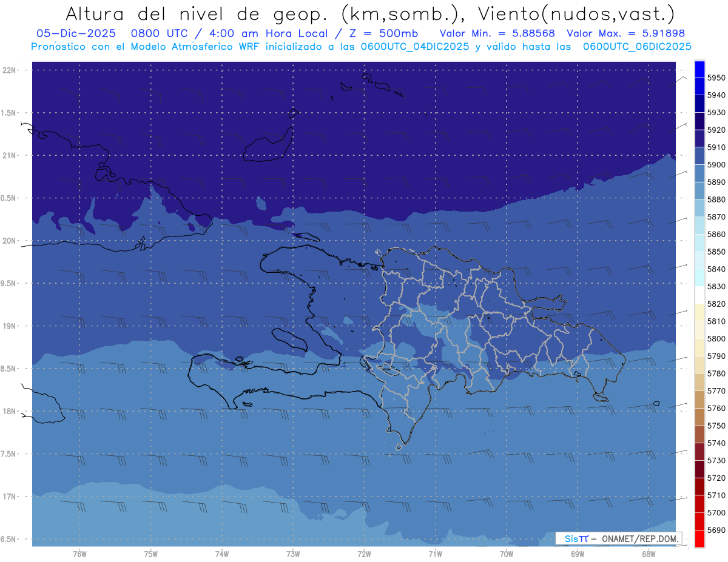This screenshot has width=728, height=562.
Task: Click the colorbar label '5920'
Action: [x=716, y=130]
